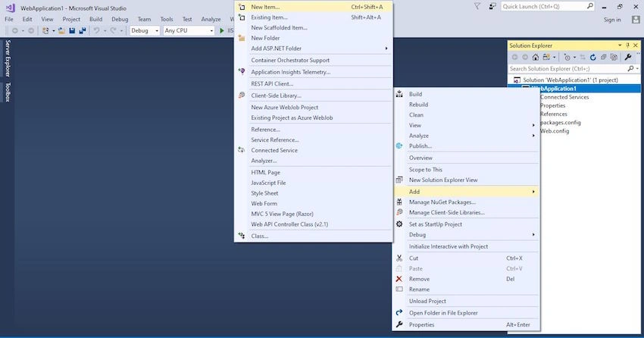
Task: Click the Visual Studio logo in title bar
Action: (x=11, y=8)
